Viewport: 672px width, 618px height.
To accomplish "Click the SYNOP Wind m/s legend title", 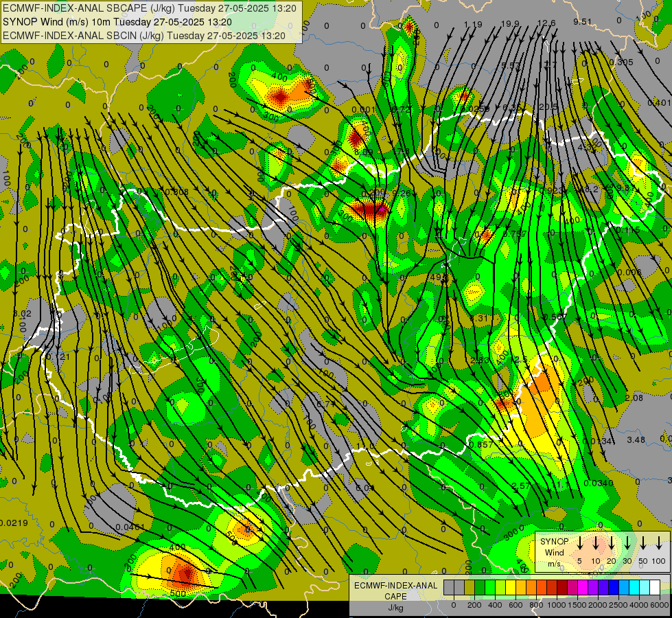I will (x=554, y=552).
